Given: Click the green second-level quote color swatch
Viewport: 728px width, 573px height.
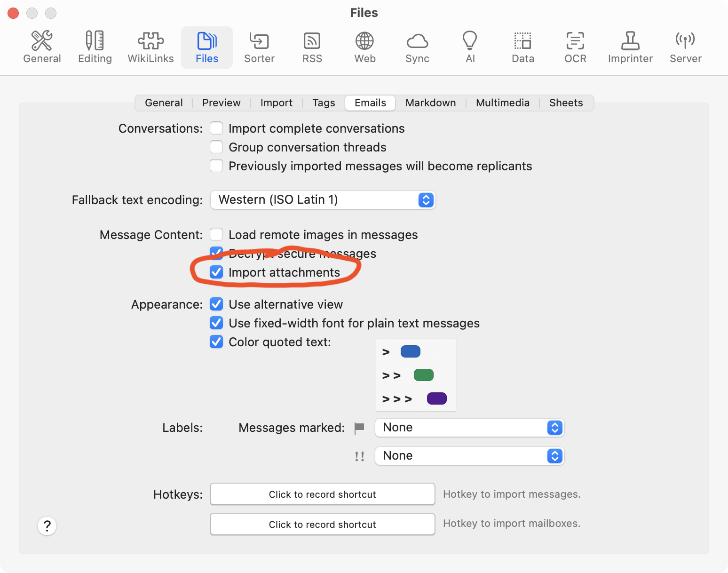Looking at the screenshot, I should (423, 375).
